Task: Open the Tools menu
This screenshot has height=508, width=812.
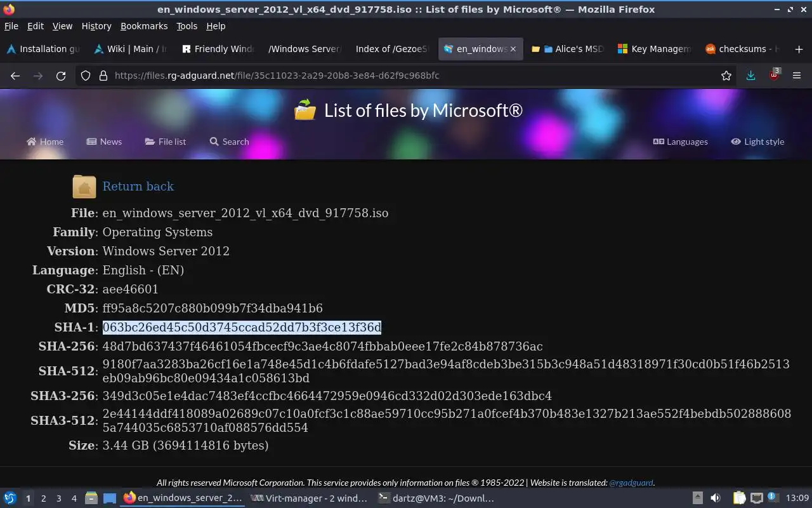Action: 187,26
